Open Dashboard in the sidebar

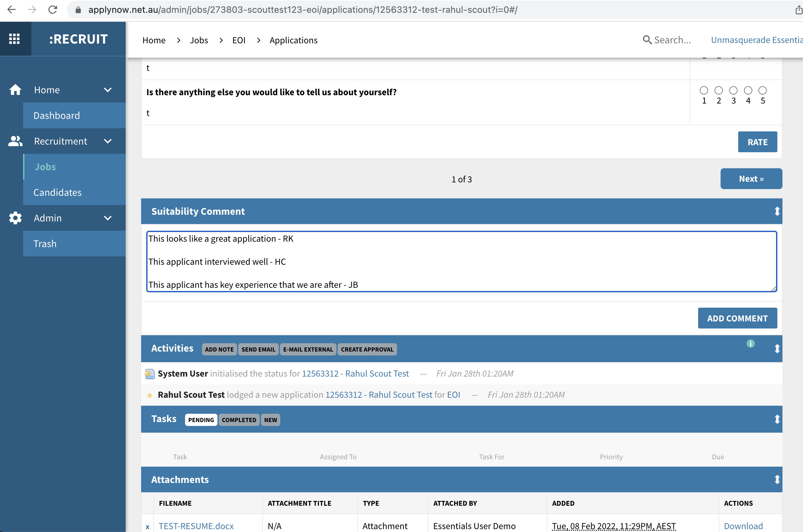coord(74,115)
